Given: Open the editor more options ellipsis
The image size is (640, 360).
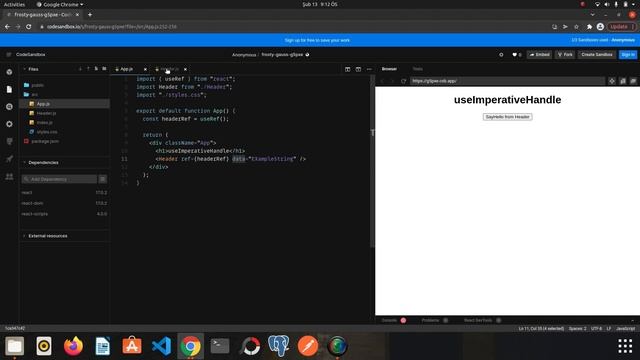Looking at the screenshot, I should click(369, 69).
